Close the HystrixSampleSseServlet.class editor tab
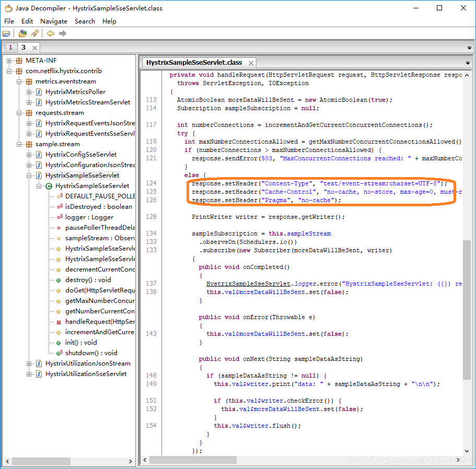Screen dimensions: 476x469 tap(251, 63)
